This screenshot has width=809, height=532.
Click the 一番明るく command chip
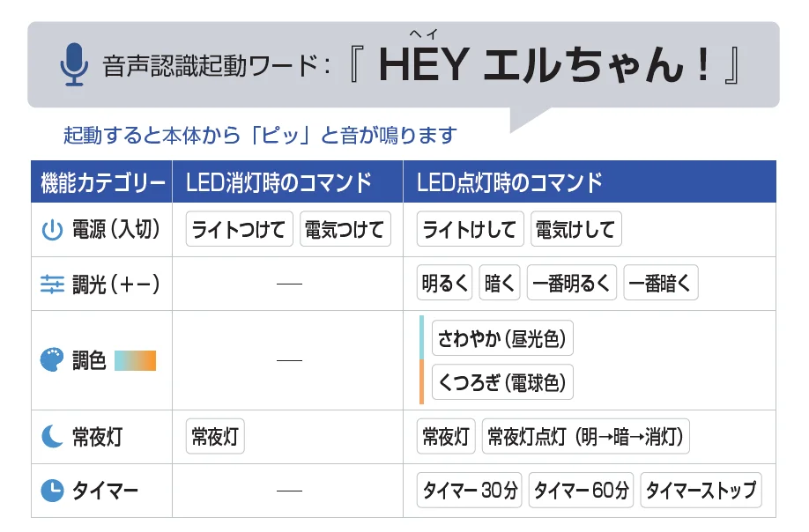tap(572, 283)
